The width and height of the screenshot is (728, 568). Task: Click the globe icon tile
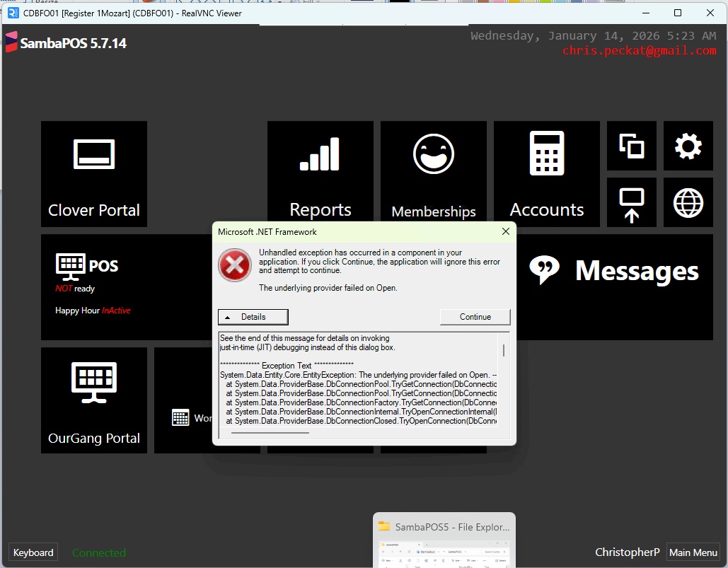[688, 203]
